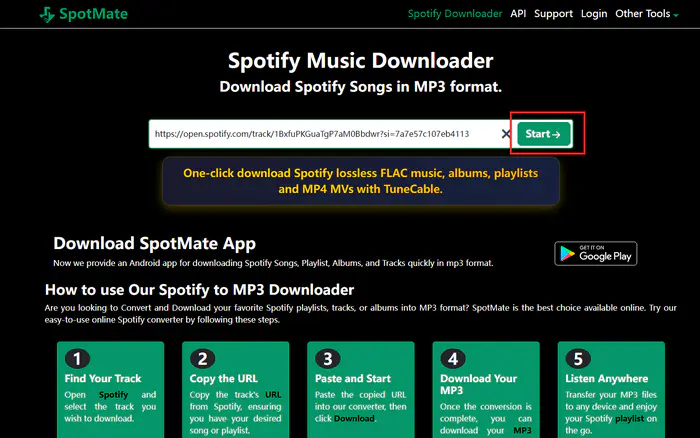Click the URL link in step 2
Viewport: 700px width, 438px height.
pyautogui.click(x=273, y=395)
